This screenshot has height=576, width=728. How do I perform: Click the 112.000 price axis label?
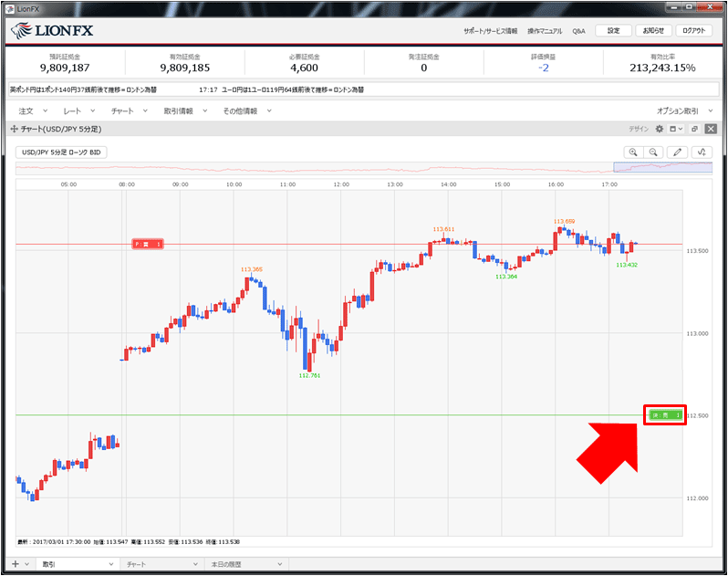pos(697,498)
